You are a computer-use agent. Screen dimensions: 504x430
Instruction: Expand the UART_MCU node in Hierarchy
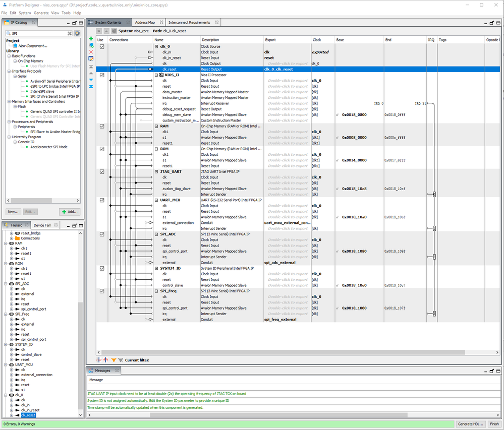tap(6, 364)
